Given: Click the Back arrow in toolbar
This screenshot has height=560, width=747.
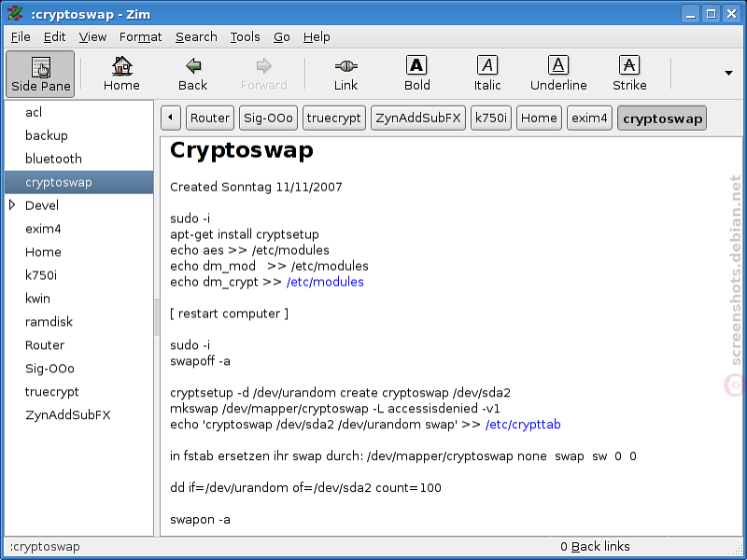Looking at the screenshot, I should tap(192, 74).
